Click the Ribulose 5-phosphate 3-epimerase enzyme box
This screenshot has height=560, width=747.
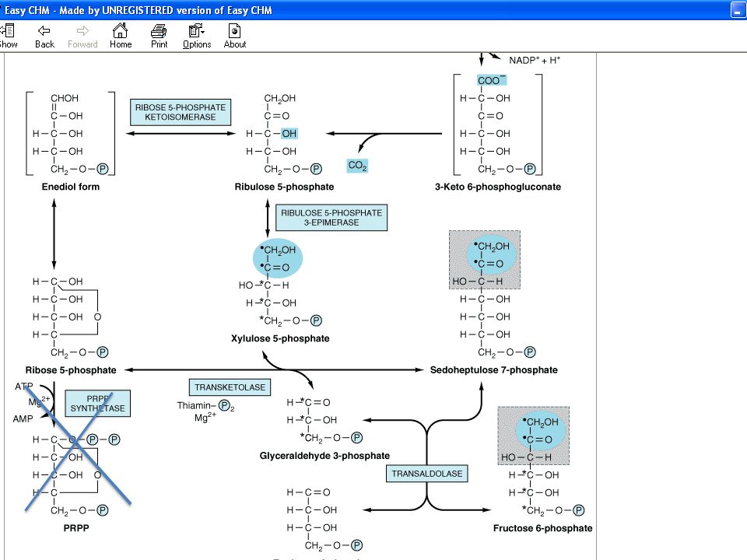tap(331, 218)
